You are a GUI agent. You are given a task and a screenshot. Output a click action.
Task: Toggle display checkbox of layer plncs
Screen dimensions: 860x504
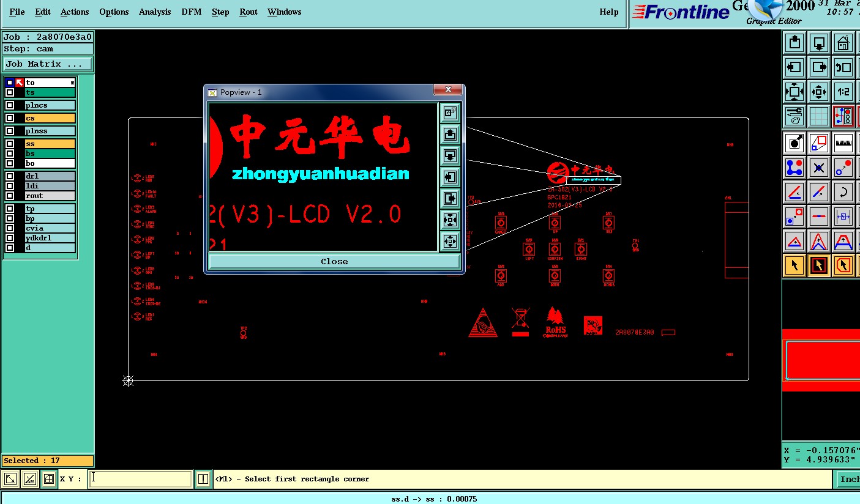tap(10, 105)
